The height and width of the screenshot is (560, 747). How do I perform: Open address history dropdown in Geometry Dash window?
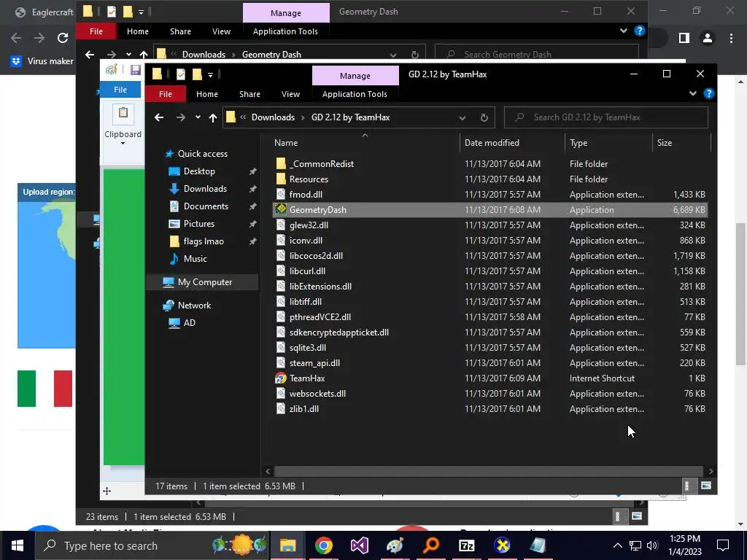(393, 55)
